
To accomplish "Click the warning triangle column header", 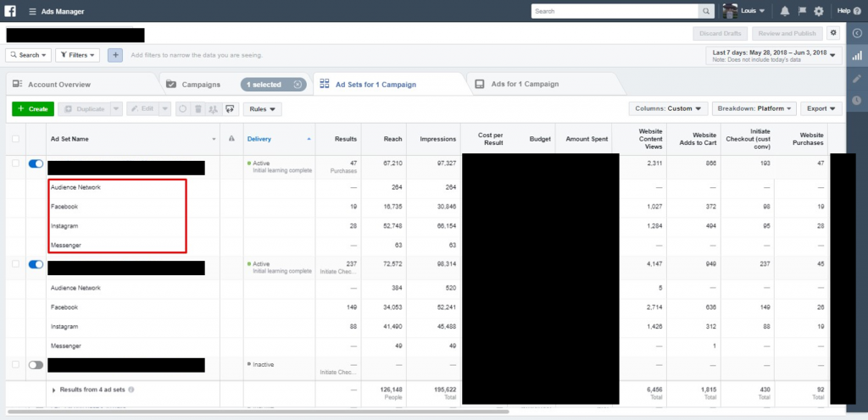I will [231, 139].
